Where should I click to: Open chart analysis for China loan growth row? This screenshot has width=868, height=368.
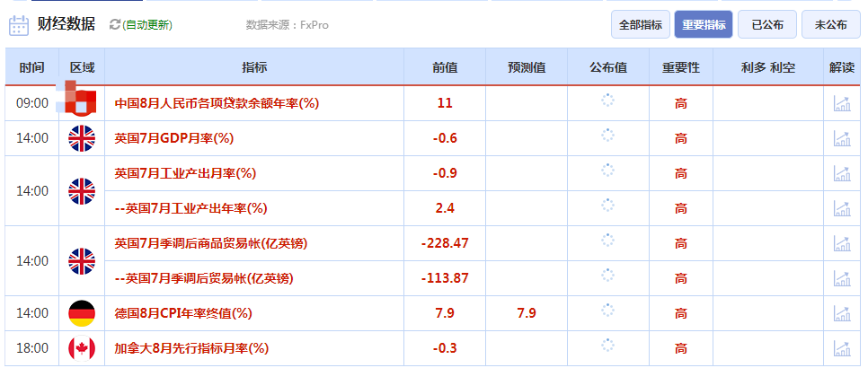[x=842, y=103]
